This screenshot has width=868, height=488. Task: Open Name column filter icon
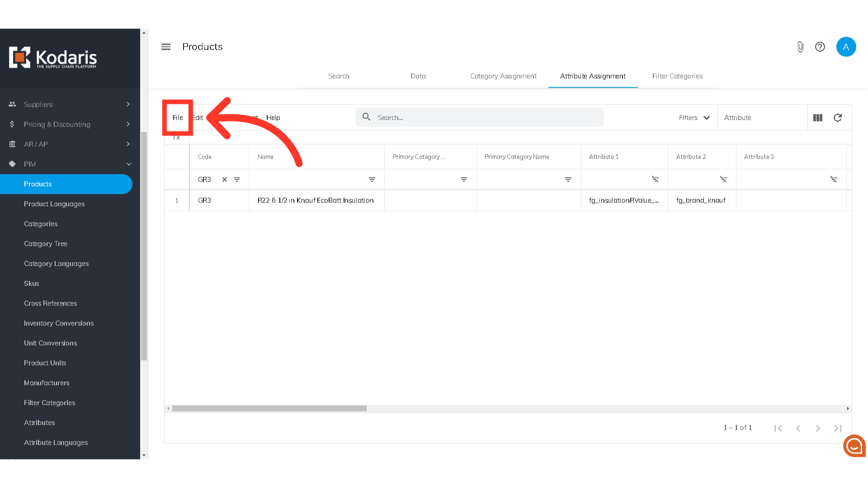click(x=372, y=180)
